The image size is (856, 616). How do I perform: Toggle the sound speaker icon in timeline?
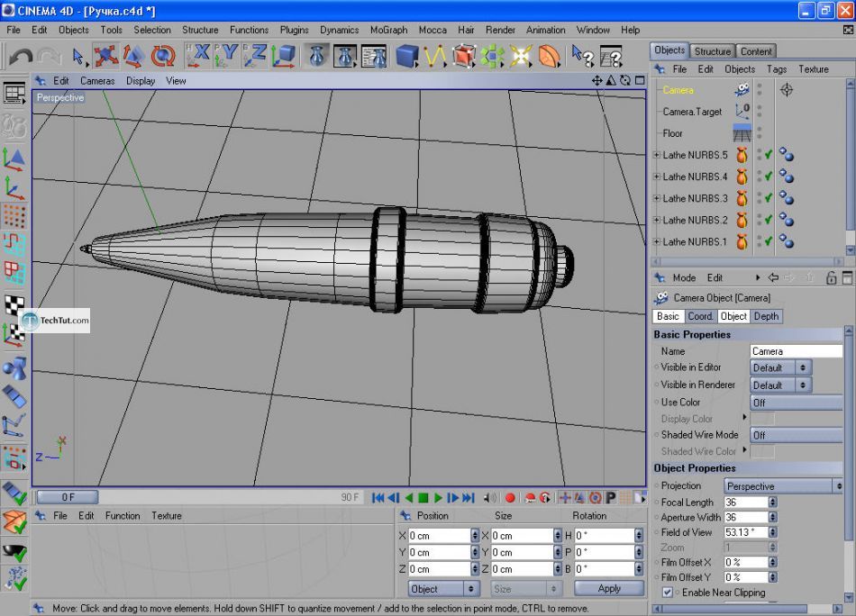pos(490,498)
